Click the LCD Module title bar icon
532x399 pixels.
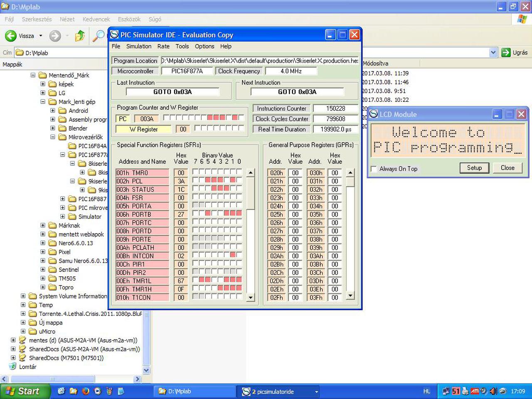(374, 114)
